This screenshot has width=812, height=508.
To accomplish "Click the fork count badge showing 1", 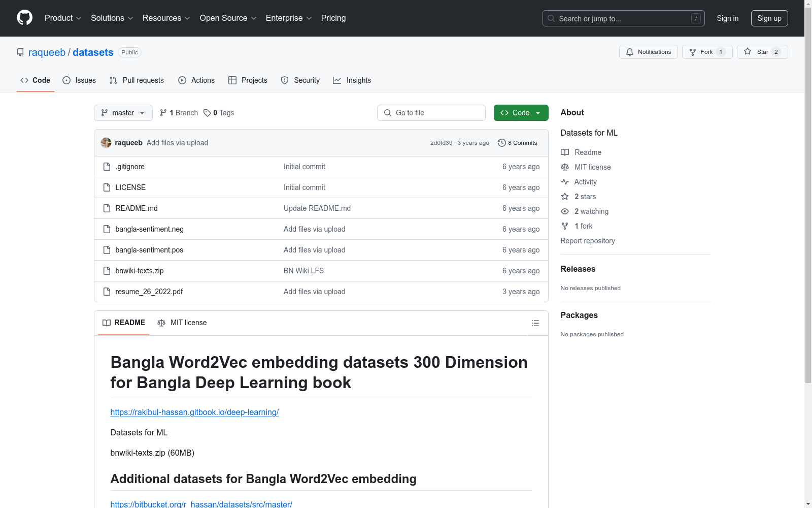I will [x=721, y=52].
